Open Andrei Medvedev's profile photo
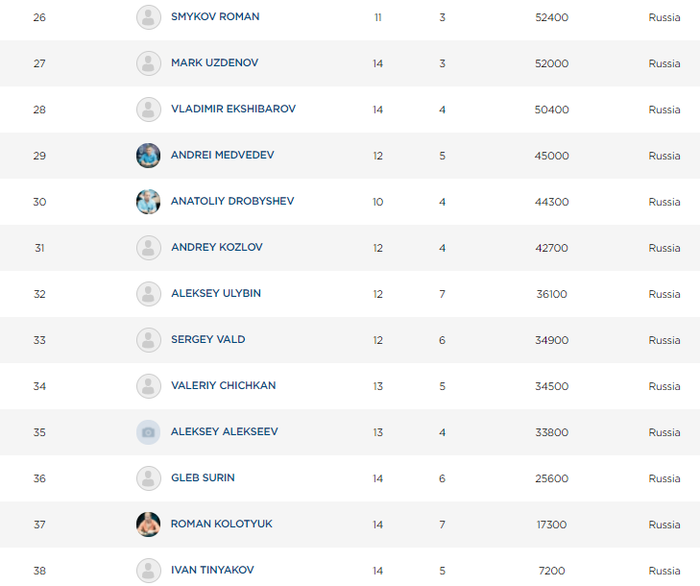Viewport: 700px width, 586px height. point(148,155)
